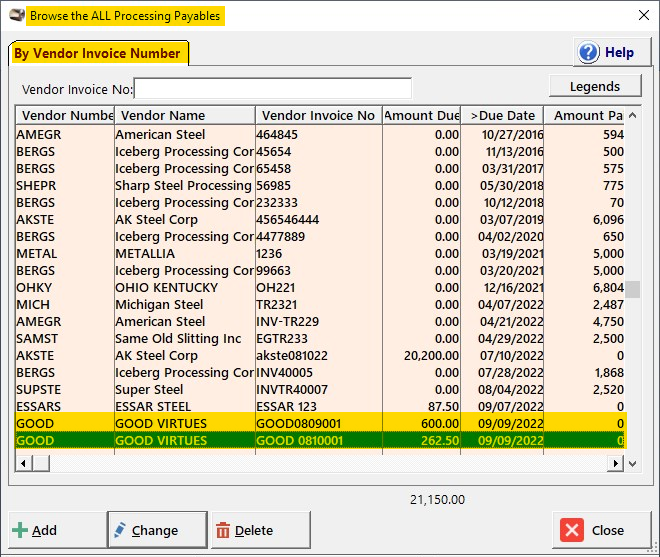This screenshot has height=557, width=660.
Task: Select the invoice 232333 row
Action: point(320,203)
